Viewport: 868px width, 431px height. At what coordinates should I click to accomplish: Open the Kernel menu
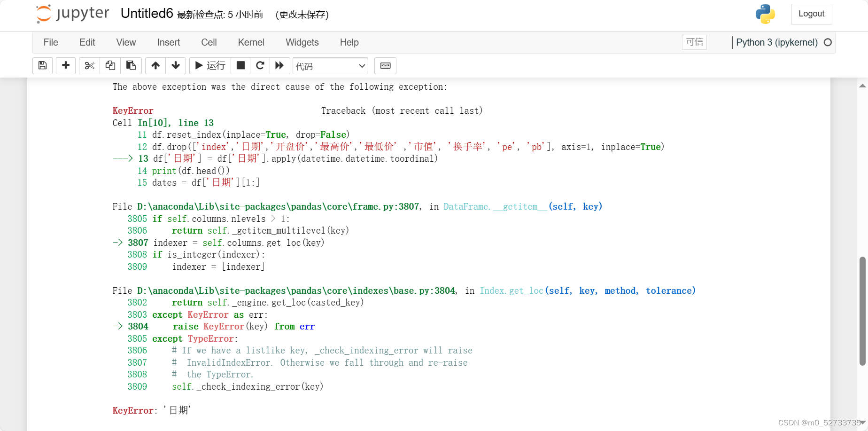click(x=251, y=42)
